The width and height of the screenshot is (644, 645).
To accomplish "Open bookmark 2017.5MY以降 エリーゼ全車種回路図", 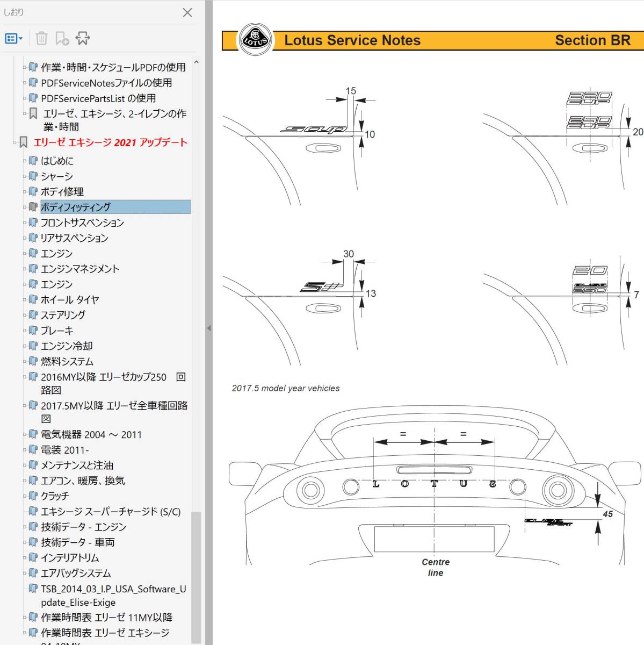I will tap(114, 412).
